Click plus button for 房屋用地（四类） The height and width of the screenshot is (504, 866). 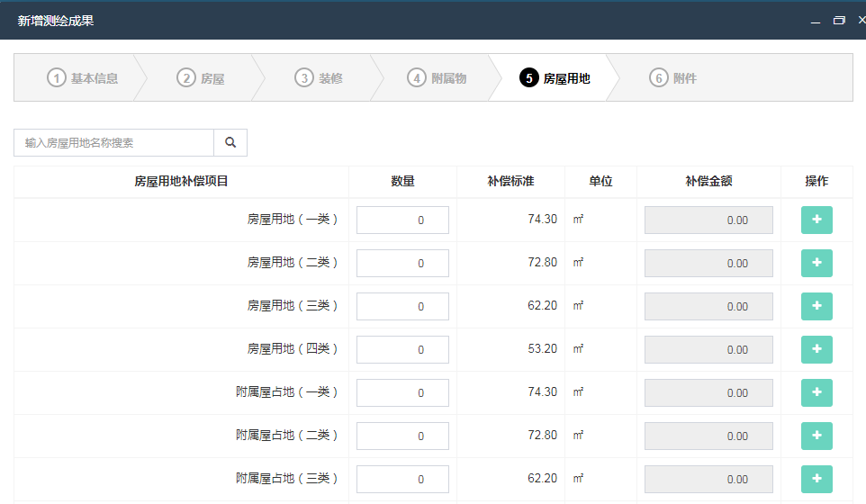click(816, 349)
